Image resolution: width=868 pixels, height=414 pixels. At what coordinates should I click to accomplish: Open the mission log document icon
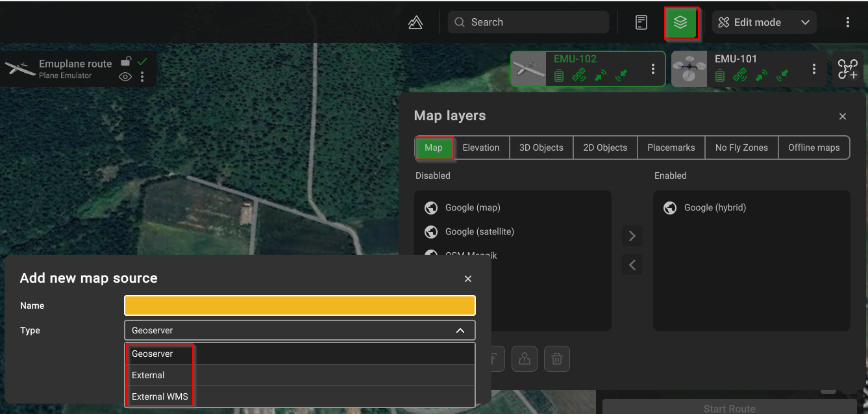tap(641, 23)
